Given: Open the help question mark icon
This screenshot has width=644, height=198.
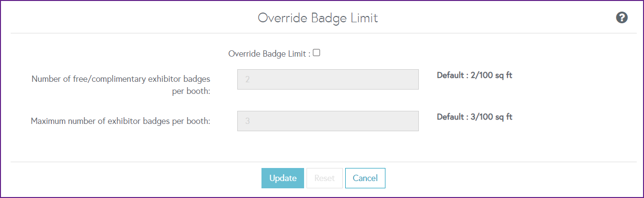Looking at the screenshot, I should point(622,18).
